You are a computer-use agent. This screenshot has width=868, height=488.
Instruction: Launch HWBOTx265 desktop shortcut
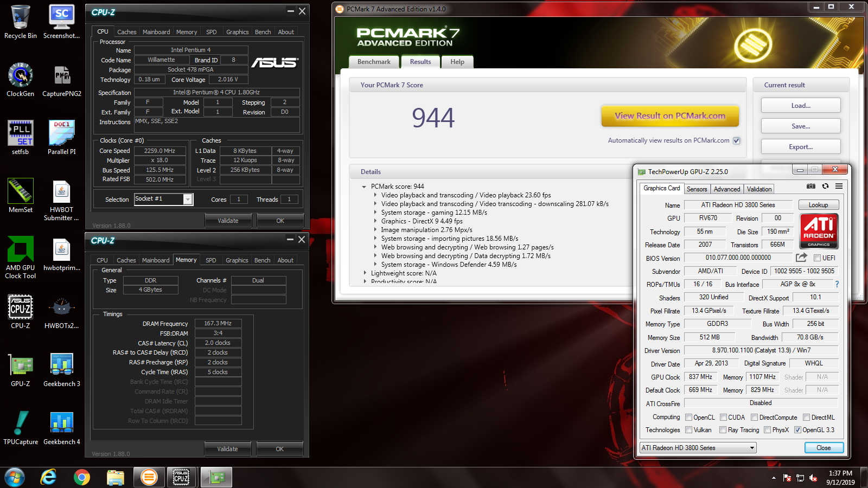tap(62, 312)
